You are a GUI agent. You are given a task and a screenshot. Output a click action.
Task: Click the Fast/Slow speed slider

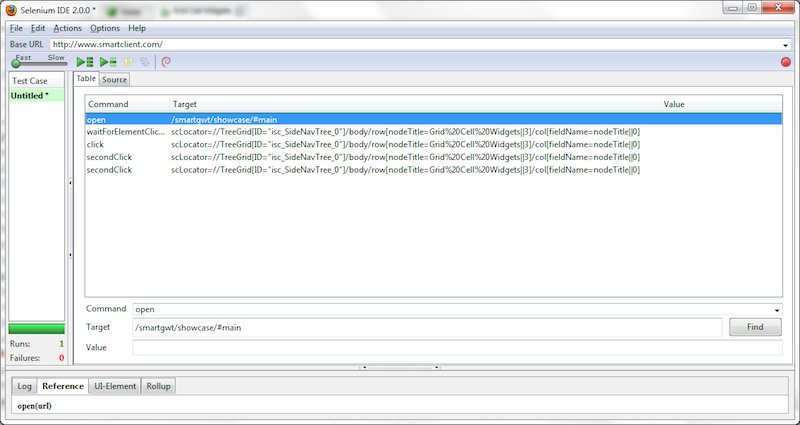37,64
